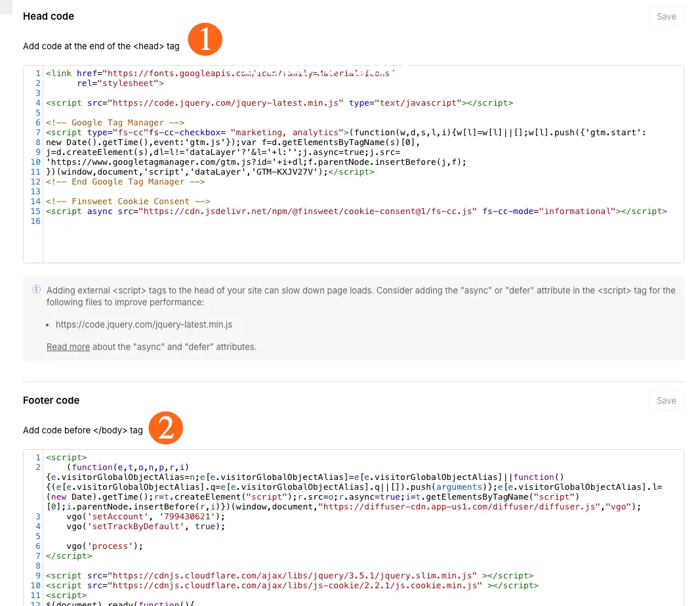Click line number 15 in head code gutter
Screen dimensions: 700x606
tap(35, 211)
